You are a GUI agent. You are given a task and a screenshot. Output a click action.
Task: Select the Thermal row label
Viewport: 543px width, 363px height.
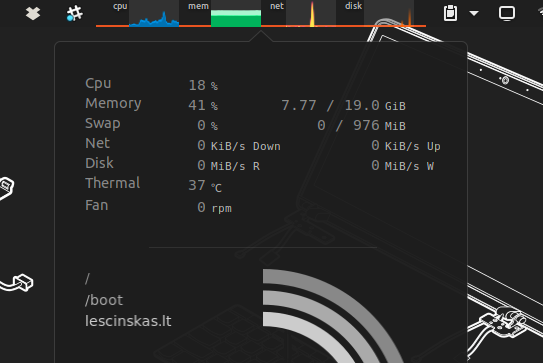coord(113,183)
